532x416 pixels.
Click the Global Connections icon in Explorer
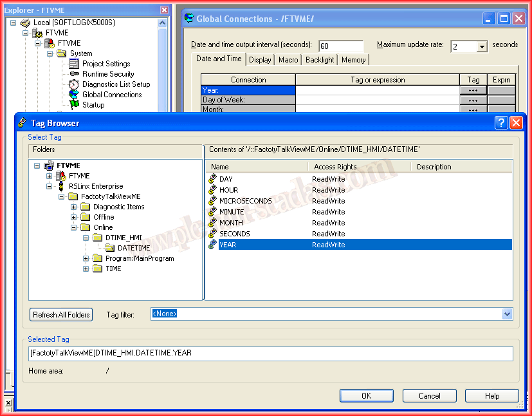[74, 95]
